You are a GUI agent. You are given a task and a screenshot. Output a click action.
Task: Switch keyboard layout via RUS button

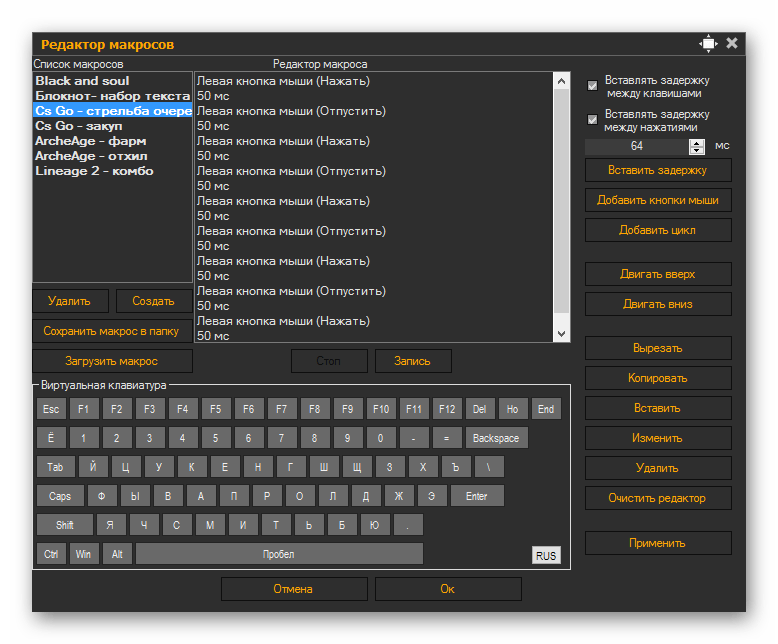coord(546,556)
